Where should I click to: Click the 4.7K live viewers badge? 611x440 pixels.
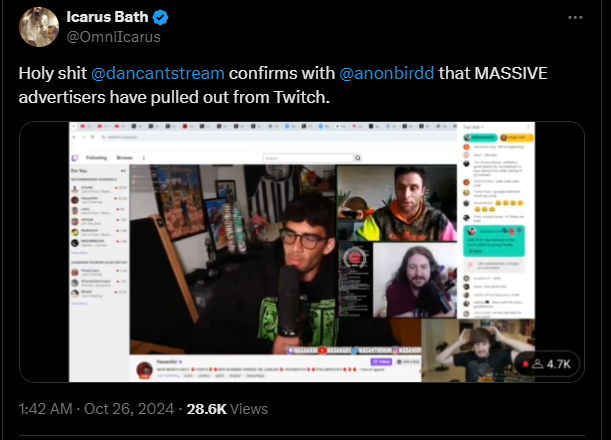pos(547,364)
